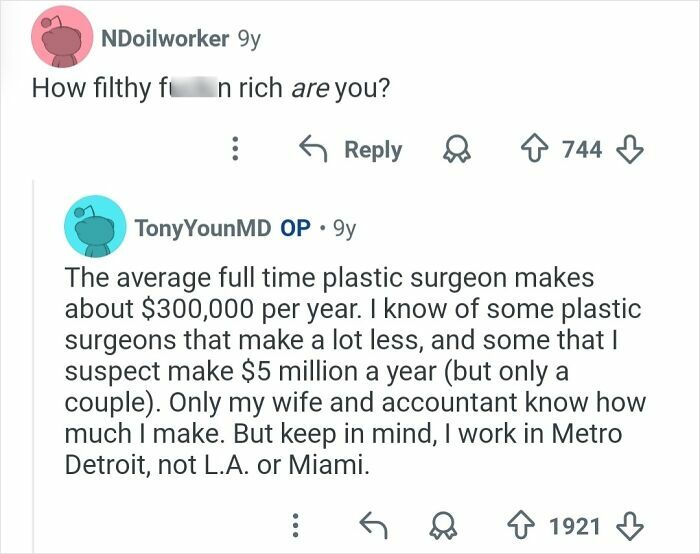Open the TonyYounMD username profile link
The image size is (700, 554).
tap(203, 227)
